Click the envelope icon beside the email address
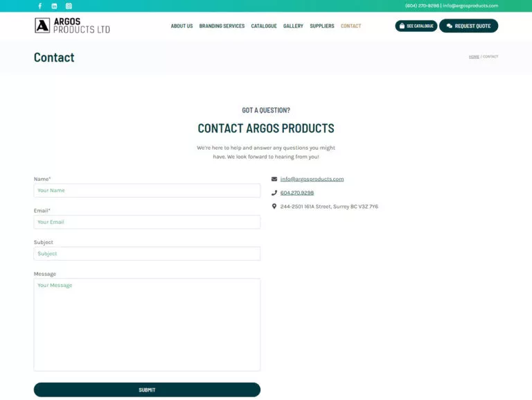Image resolution: width=532 pixels, height=400 pixels. tap(274, 179)
